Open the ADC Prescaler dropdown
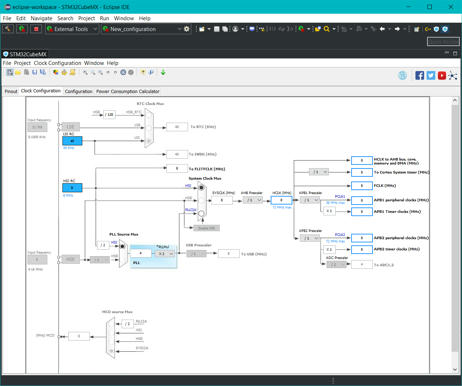Viewport: 462px width, 386px height. point(336,265)
